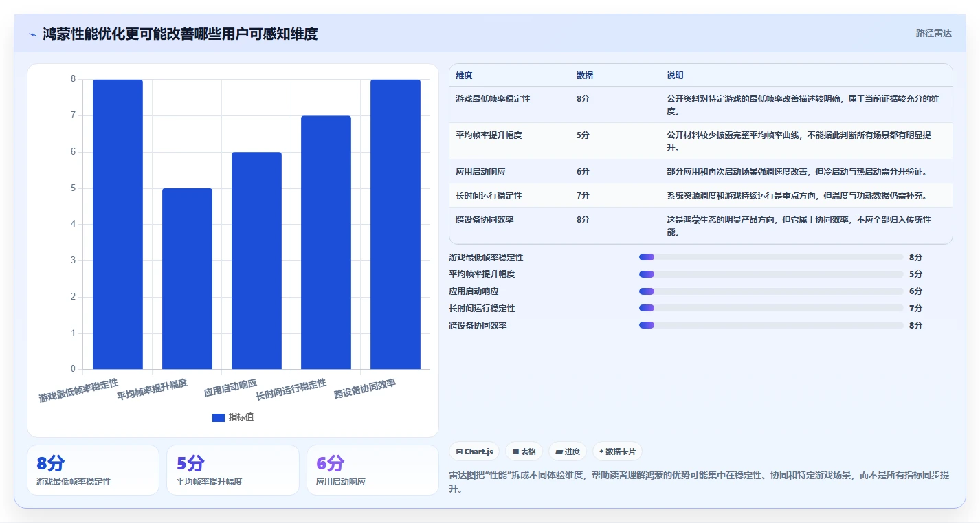Image resolution: width=980 pixels, height=523 pixels.
Task: Open the 5分 平均帧率提升幅度 data card
Action: click(x=233, y=470)
